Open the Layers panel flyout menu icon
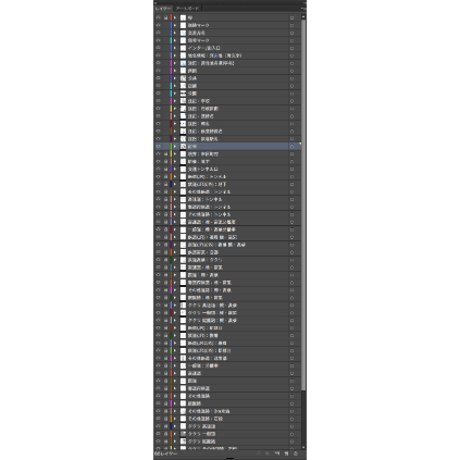Viewport: 460px width, 460px height. tap(303, 8)
